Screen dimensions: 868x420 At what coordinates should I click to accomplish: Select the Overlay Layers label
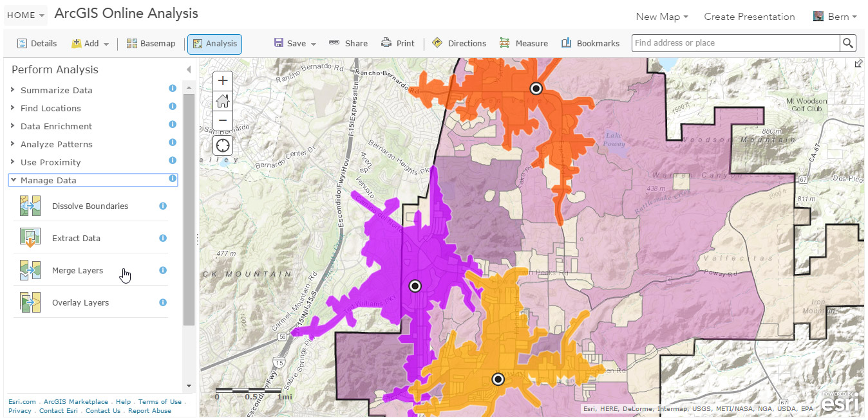pyautogui.click(x=80, y=303)
